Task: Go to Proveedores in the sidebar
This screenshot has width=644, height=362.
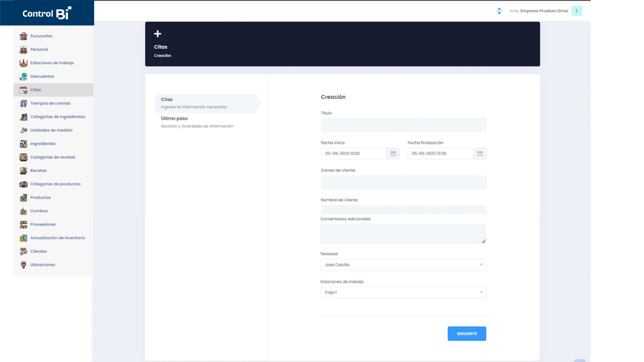Action: point(43,224)
